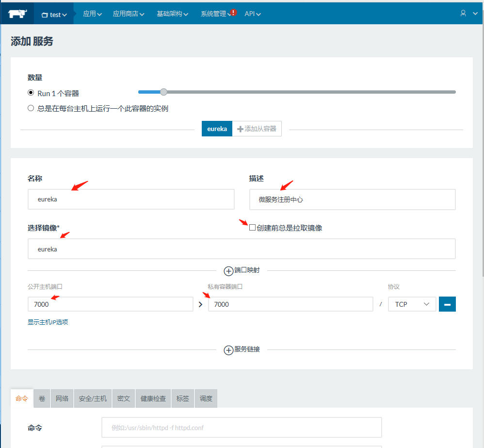
Task: Open the 基础架构 menu
Action: [x=172, y=14]
